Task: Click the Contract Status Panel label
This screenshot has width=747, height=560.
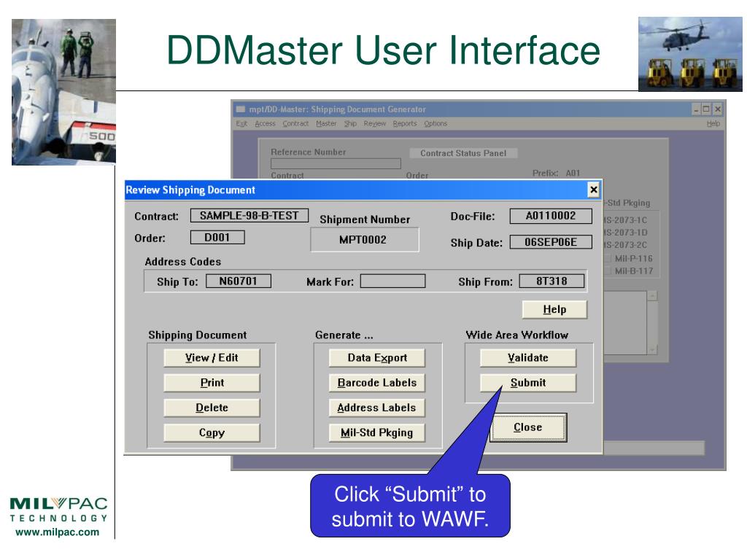Action: click(463, 153)
